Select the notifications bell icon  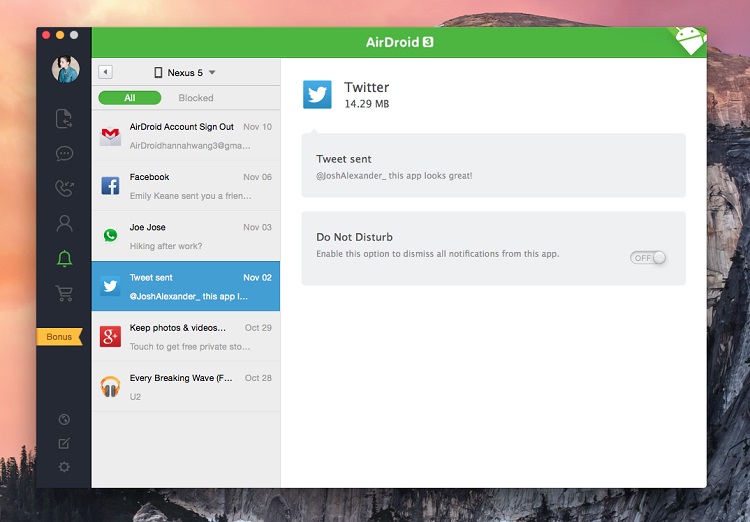click(64, 258)
